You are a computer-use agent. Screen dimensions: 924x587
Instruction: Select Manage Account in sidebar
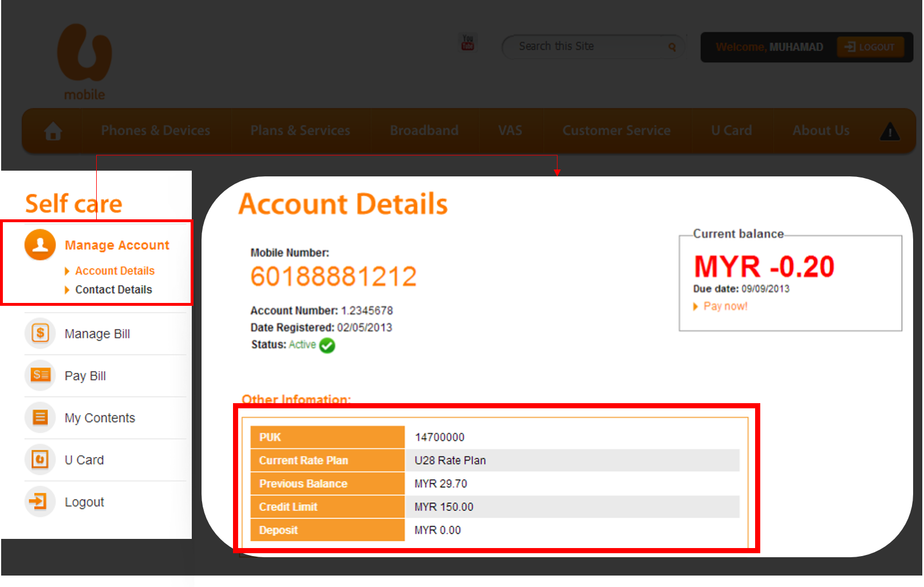click(x=117, y=245)
